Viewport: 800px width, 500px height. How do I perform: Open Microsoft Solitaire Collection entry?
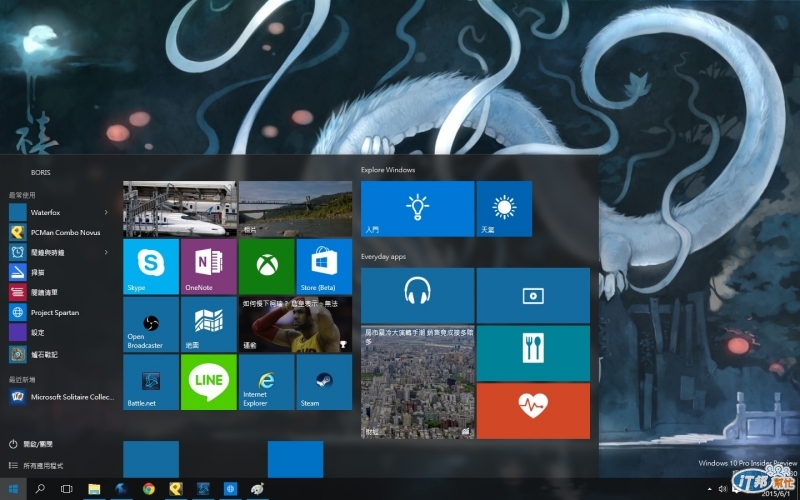pyautogui.click(x=61, y=396)
